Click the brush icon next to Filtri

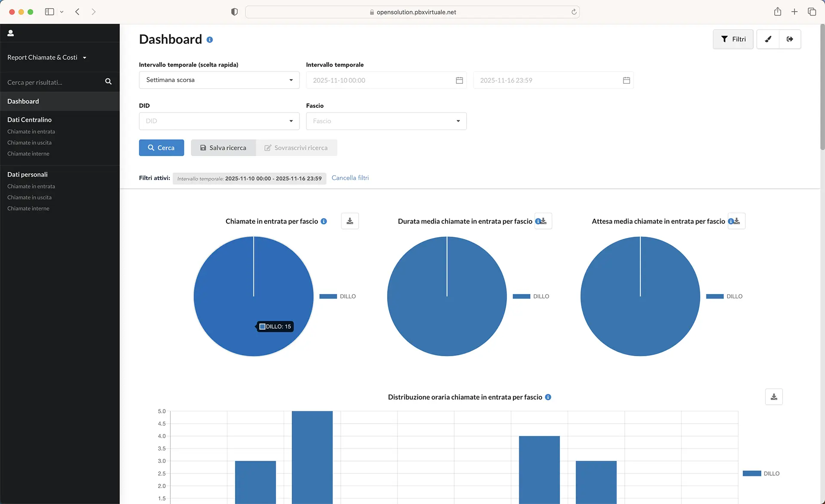click(x=768, y=39)
